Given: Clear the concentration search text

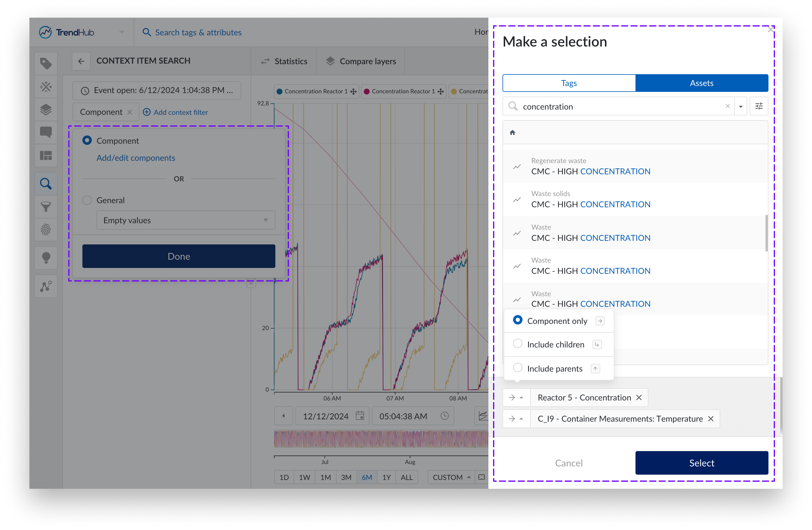Looking at the screenshot, I should click(727, 106).
